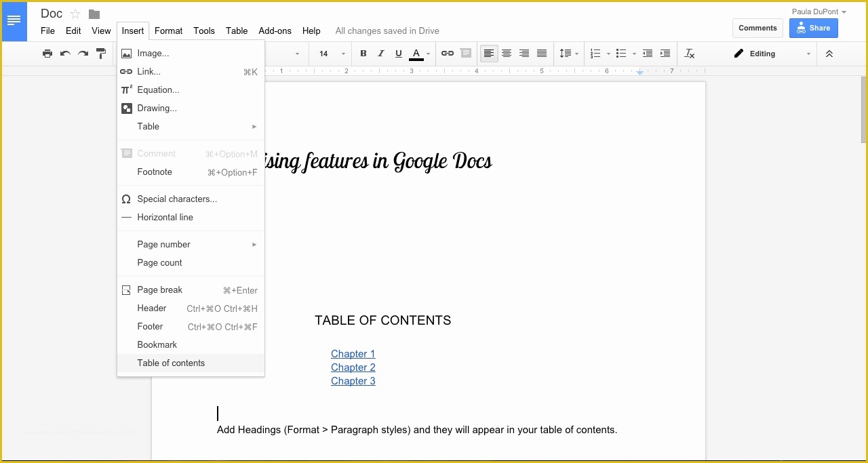Choose Link... from the Insert menu
The image size is (868, 463).
(x=191, y=71)
